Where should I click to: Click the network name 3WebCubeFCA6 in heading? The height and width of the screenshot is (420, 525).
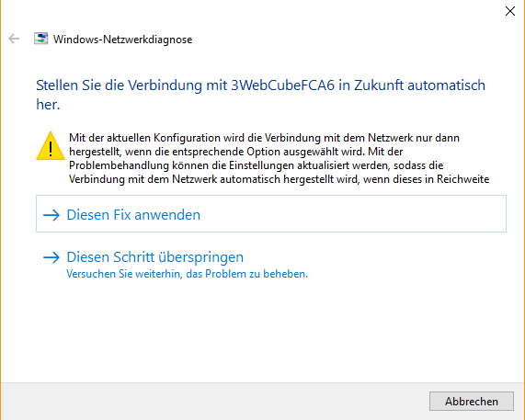pyautogui.click(x=282, y=85)
